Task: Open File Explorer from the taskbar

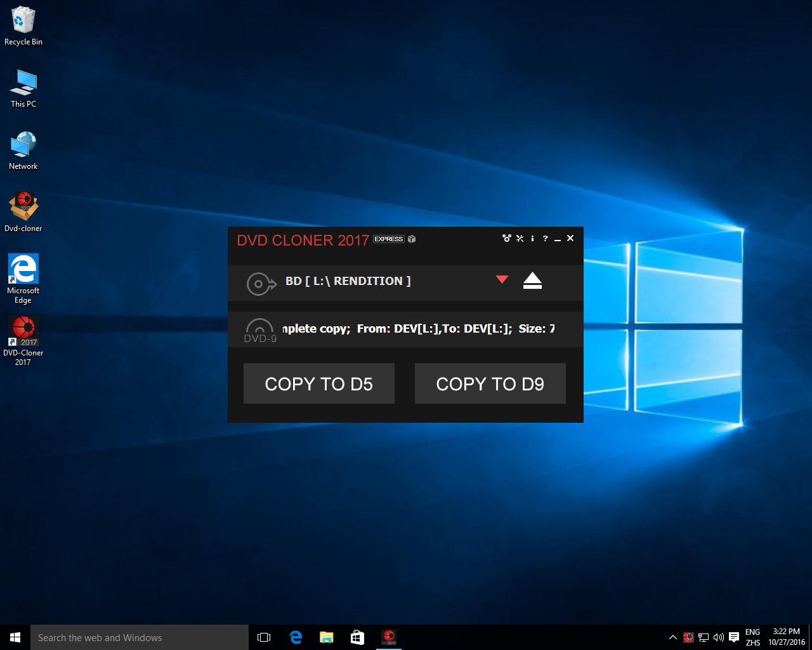Action: click(x=327, y=637)
